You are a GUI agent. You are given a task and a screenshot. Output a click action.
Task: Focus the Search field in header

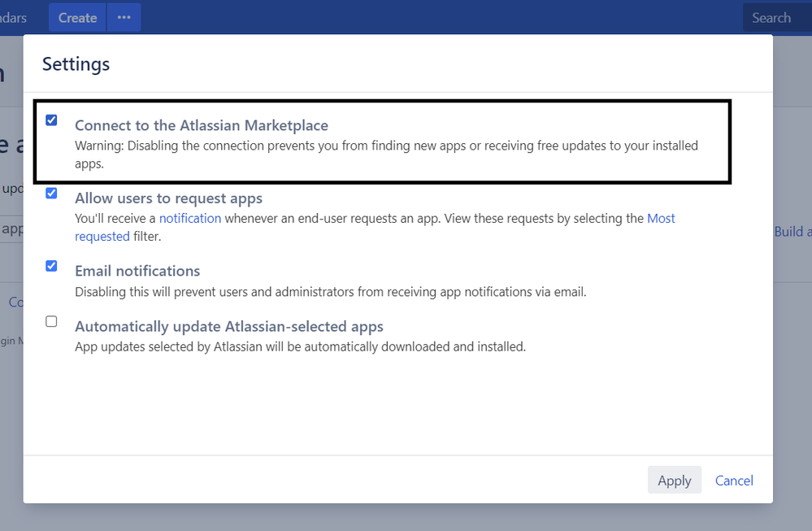coord(777,18)
